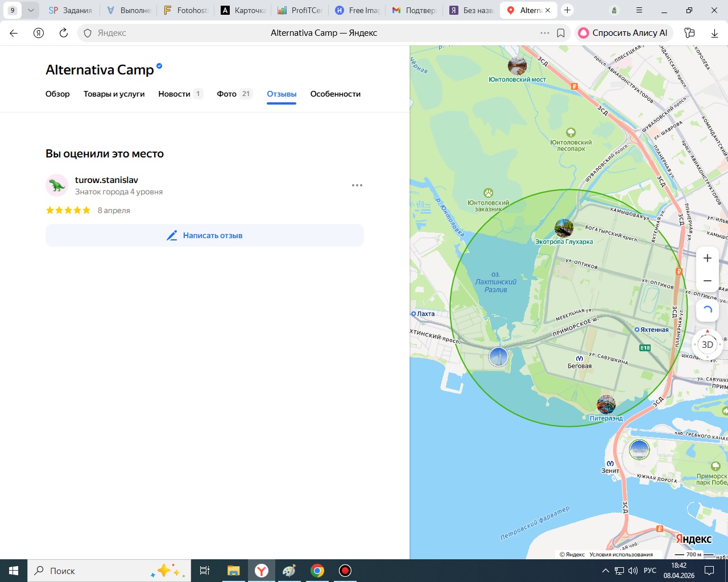Image resolution: width=728 pixels, height=582 pixels.
Task: Open review options three-dot menu
Action: tap(357, 185)
